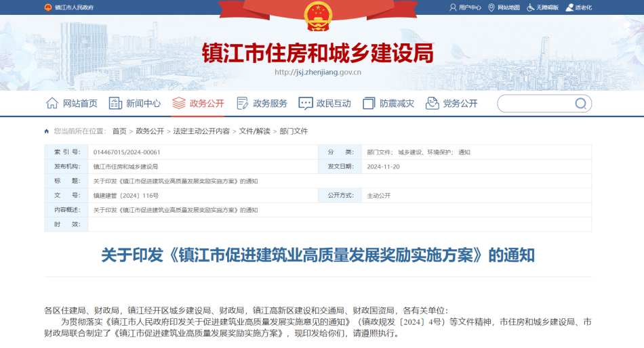Click 分类 value 部门文件; 城乡建设、环境保护; 通知
This screenshot has height=348, width=644.
click(418, 152)
